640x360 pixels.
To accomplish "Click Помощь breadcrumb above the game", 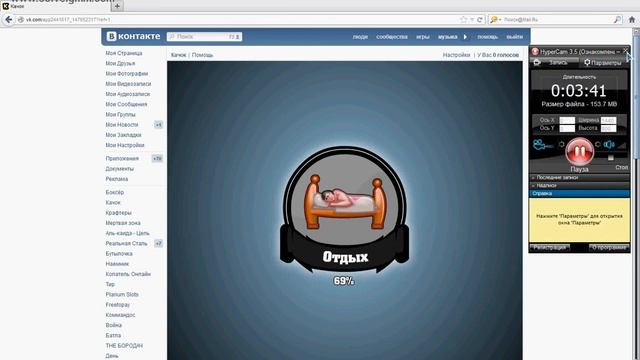I will pyautogui.click(x=202, y=55).
